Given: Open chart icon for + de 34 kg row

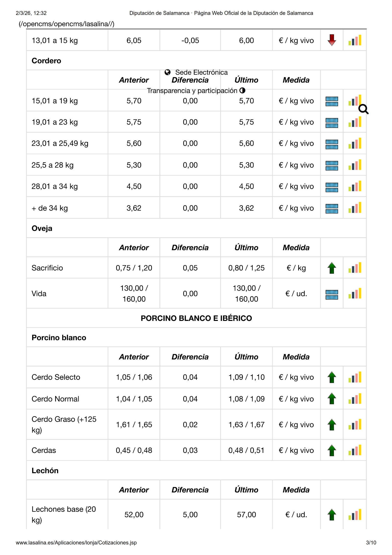Looking at the screenshot, I should [355, 208].
